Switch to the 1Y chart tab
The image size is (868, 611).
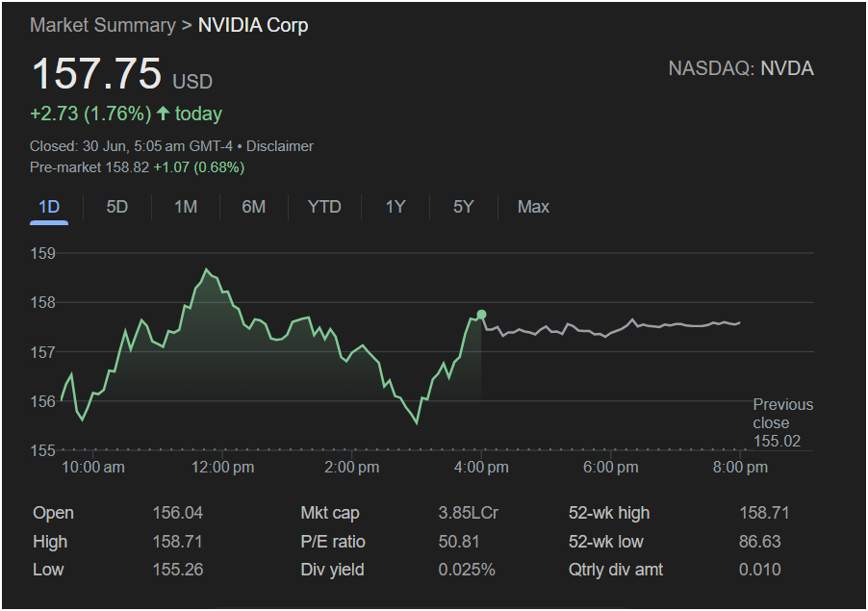pyautogui.click(x=396, y=207)
